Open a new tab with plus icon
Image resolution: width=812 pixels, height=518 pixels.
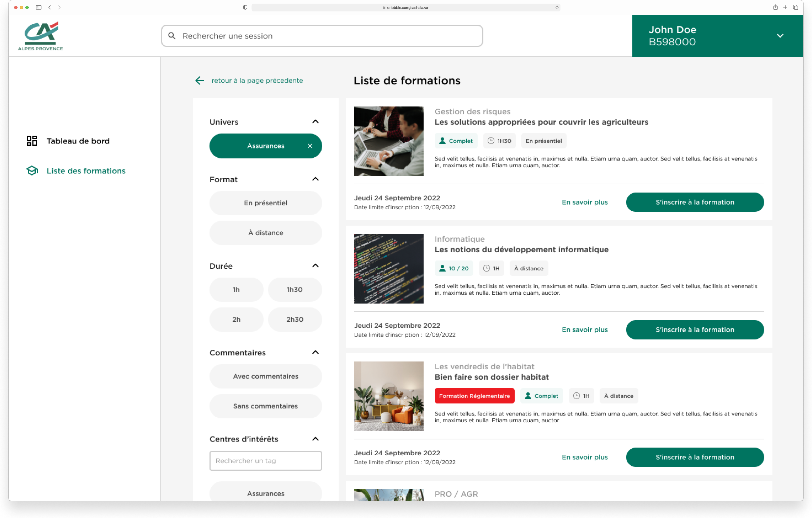coord(785,7)
